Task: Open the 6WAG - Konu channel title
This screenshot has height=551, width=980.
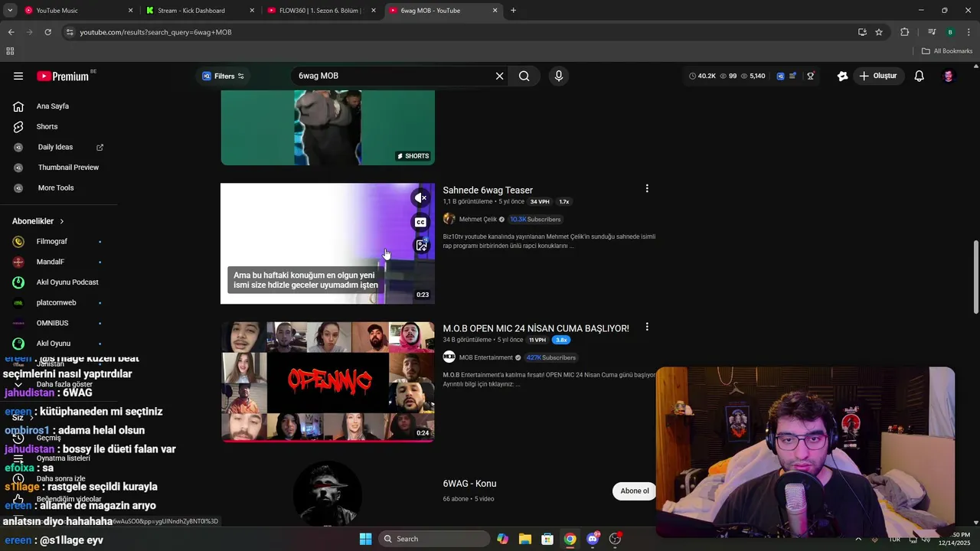Action: [469, 484]
